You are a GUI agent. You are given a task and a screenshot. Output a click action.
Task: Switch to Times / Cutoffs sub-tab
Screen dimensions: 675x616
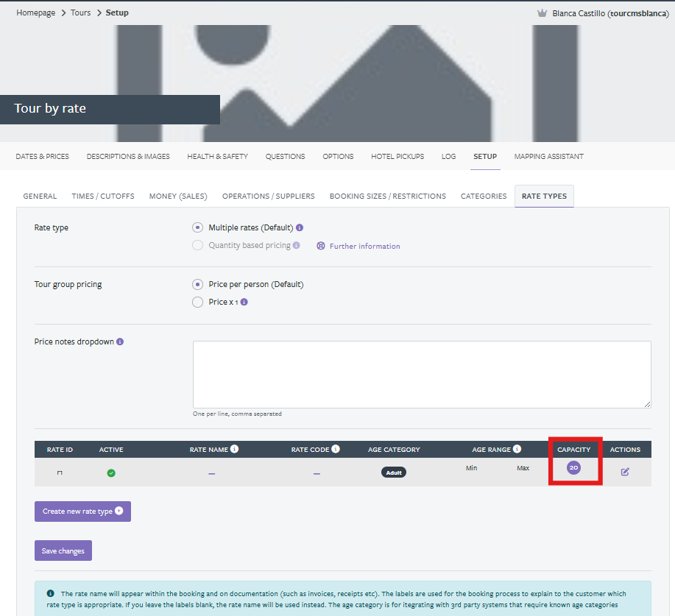click(103, 196)
